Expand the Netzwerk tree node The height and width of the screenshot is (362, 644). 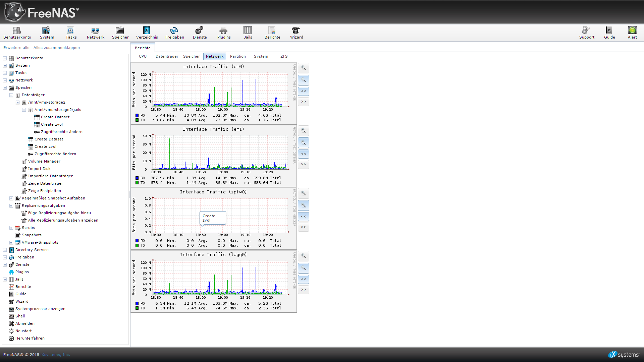click(x=5, y=80)
